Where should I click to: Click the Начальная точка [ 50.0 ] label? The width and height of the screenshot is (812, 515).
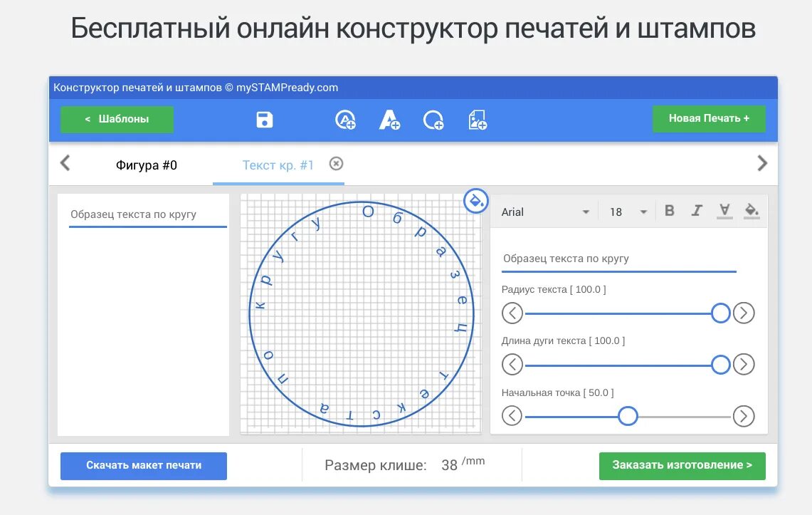[557, 392]
